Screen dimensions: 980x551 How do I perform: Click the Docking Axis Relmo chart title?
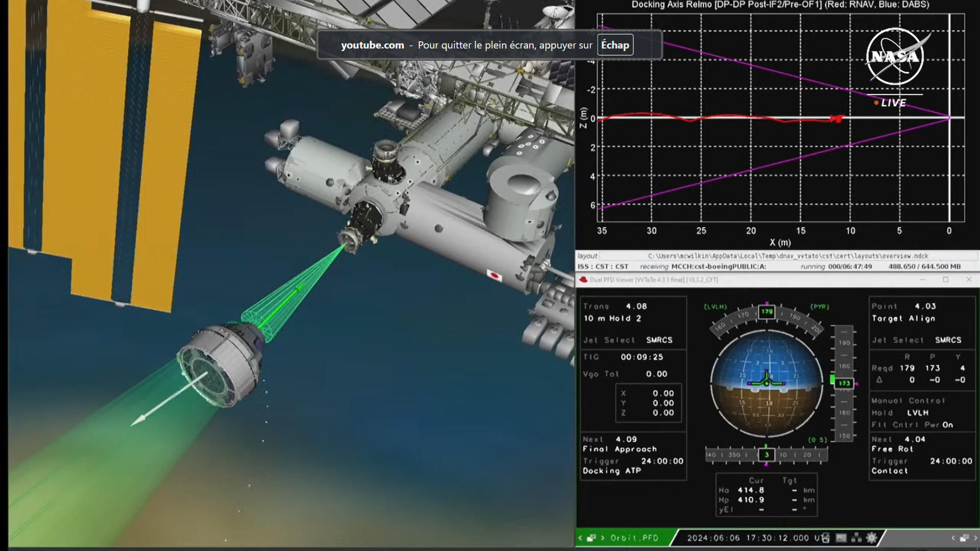(x=780, y=5)
